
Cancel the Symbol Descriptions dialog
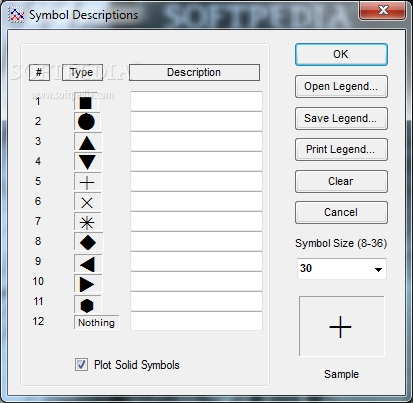pyautogui.click(x=341, y=212)
